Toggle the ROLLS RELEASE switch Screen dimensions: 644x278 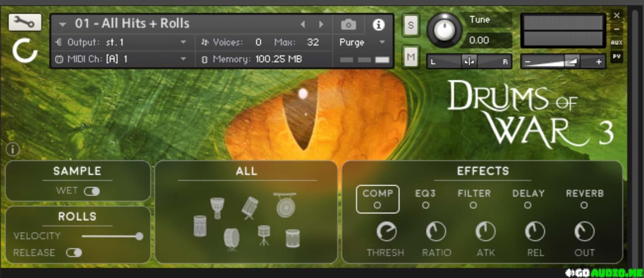(74, 253)
